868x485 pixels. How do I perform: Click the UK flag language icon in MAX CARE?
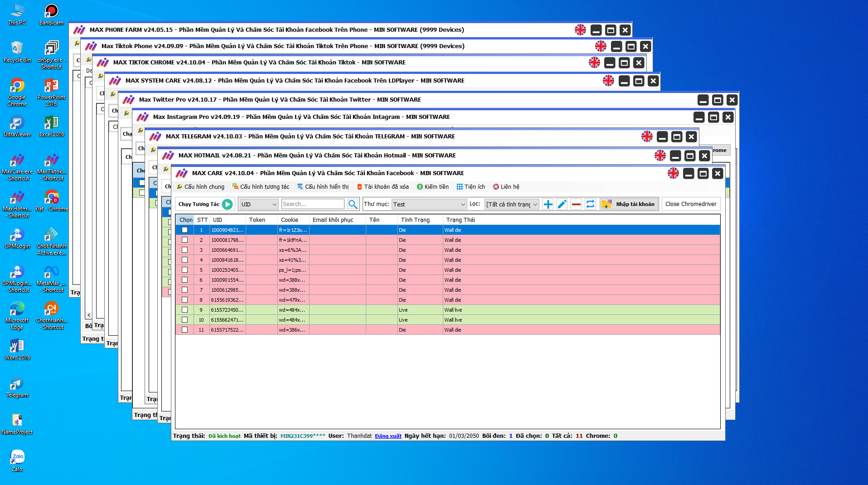coord(673,173)
